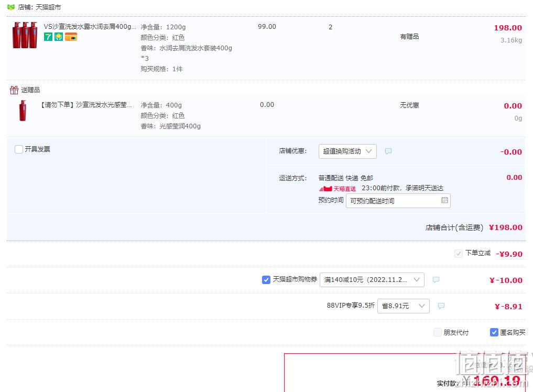Click the store name 天猫超市
This screenshot has height=392, width=533.
(48, 7)
